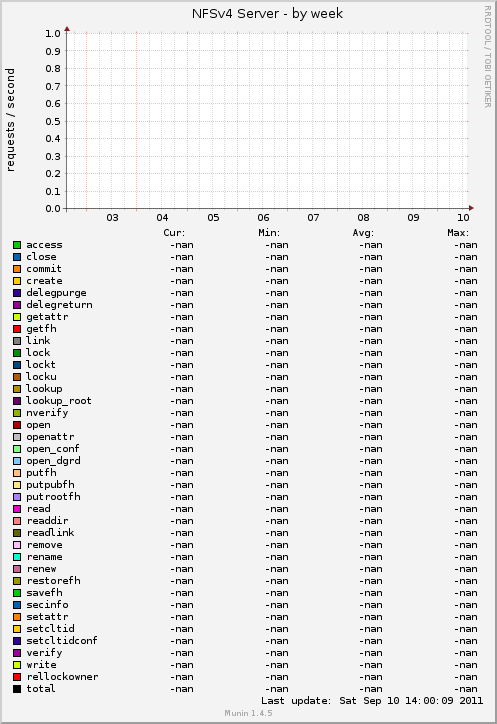Click the 03 x-axis day label
Image resolution: width=497 pixels, height=724 pixels.
click(x=112, y=217)
